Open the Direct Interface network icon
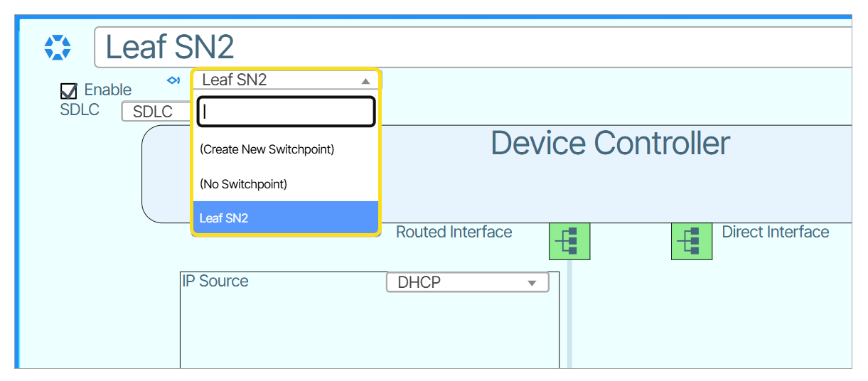The width and height of the screenshot is (868, 381). click(x=692, y=241)
